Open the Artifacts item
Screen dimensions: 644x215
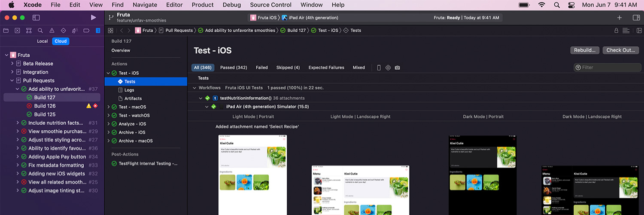click(x=133, y=98)
